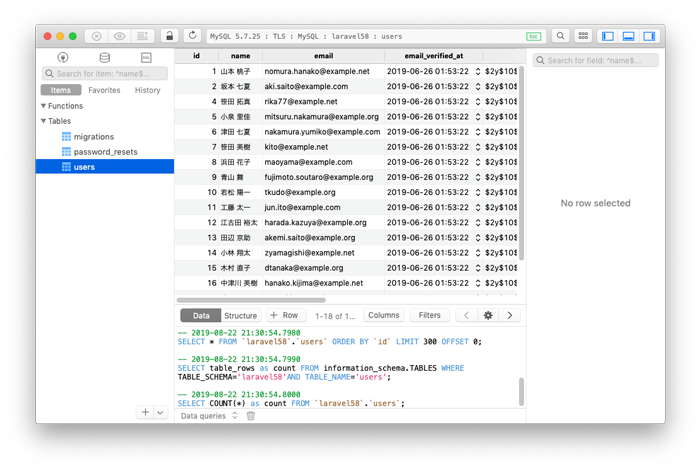Collapse the Tables section
This screenshot has height=470, width=700.
pyautogui.click(x=43, y=121)
